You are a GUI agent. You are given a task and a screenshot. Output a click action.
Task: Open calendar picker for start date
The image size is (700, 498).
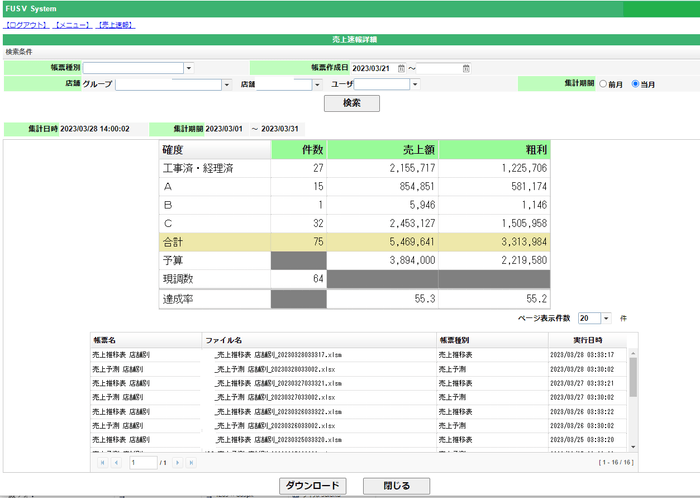click(401, 68)
